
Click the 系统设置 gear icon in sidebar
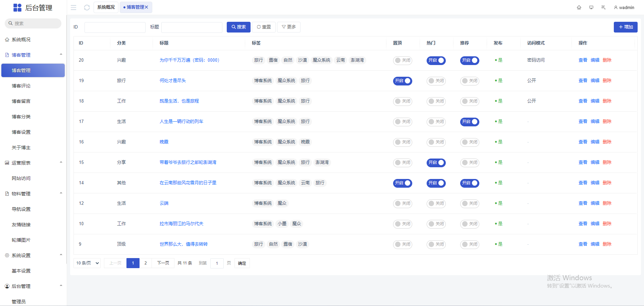(7, 255)
